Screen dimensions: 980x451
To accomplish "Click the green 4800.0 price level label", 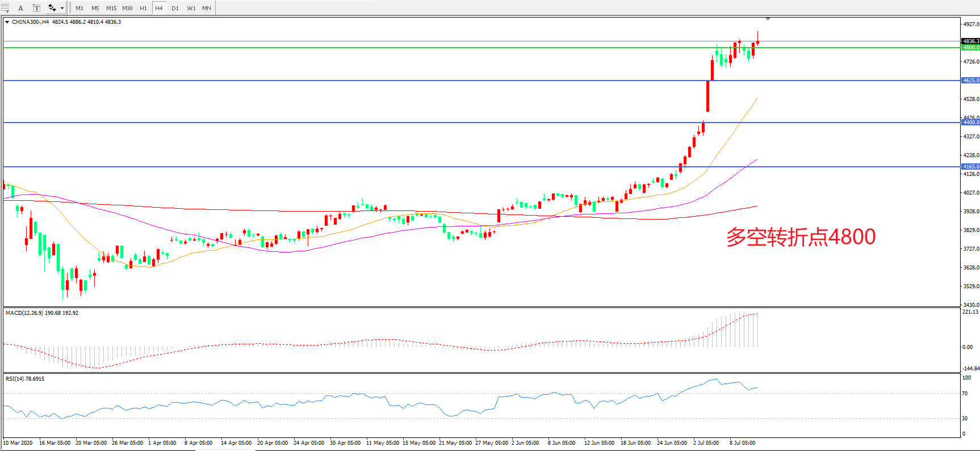I will point(970,48).
